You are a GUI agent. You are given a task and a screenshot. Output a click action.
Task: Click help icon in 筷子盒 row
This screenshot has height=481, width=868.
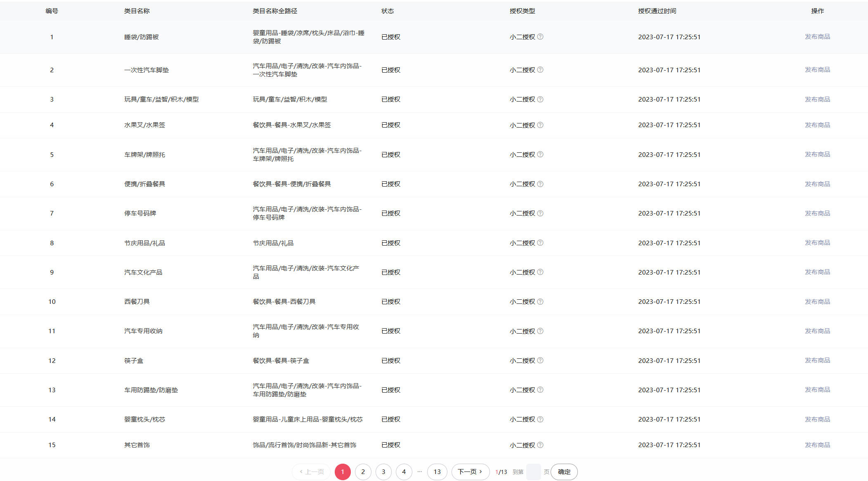coord(540,360)
